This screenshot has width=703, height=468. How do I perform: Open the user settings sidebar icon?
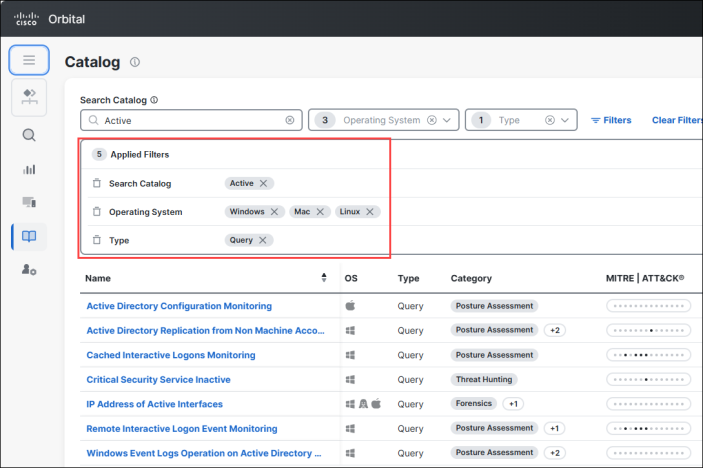click(29, 269)
